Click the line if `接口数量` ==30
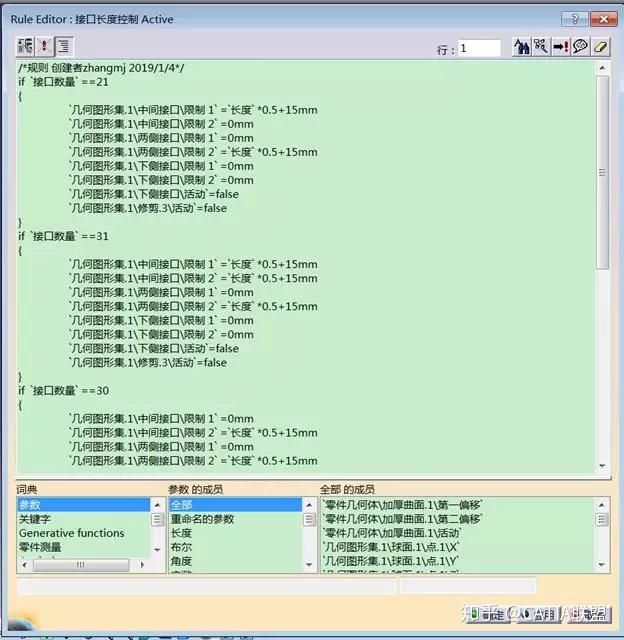The height and width of the screenshot is (640, 624). [64, 391]
